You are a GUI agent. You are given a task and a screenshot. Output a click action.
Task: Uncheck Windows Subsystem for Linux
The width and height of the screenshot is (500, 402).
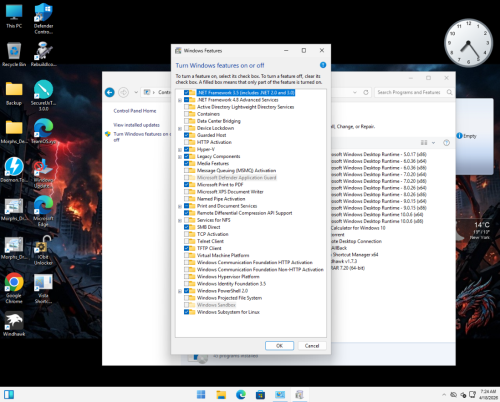pyautogui.click(x=186, y=312)
